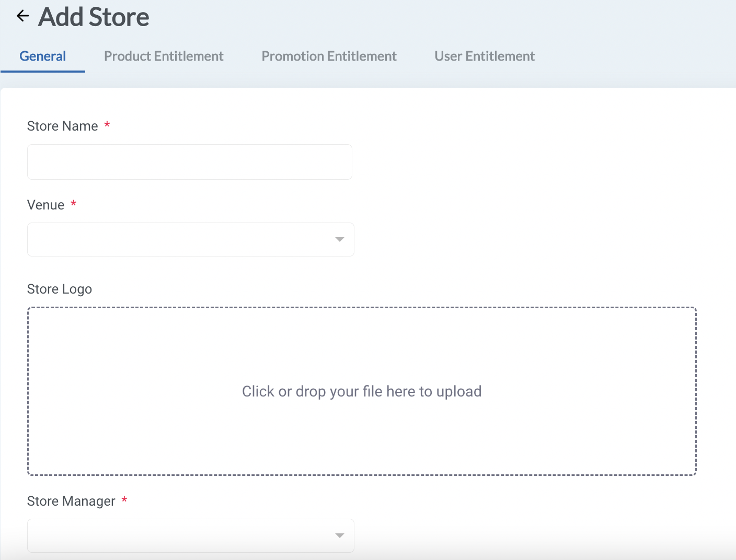Click the file upload drop zone
Viewport: 736px width, 560px height.
point(362,391)
